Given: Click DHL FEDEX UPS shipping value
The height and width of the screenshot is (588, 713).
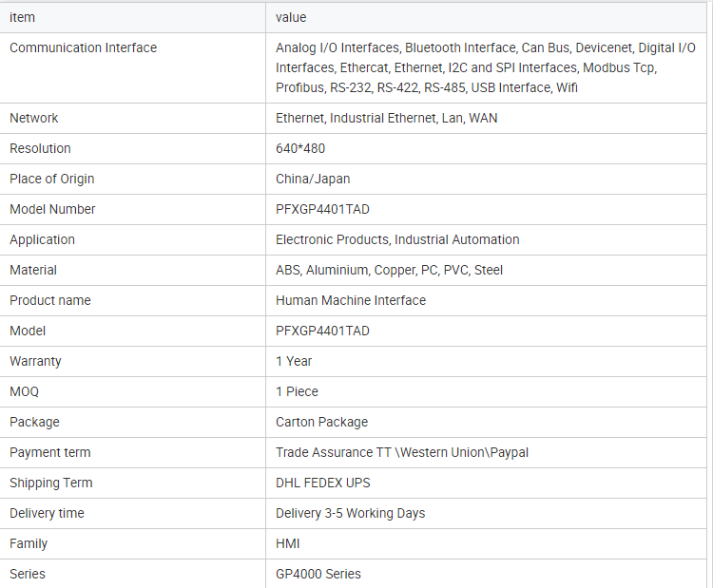Looking at the screenshot, I should coord(323,483).
